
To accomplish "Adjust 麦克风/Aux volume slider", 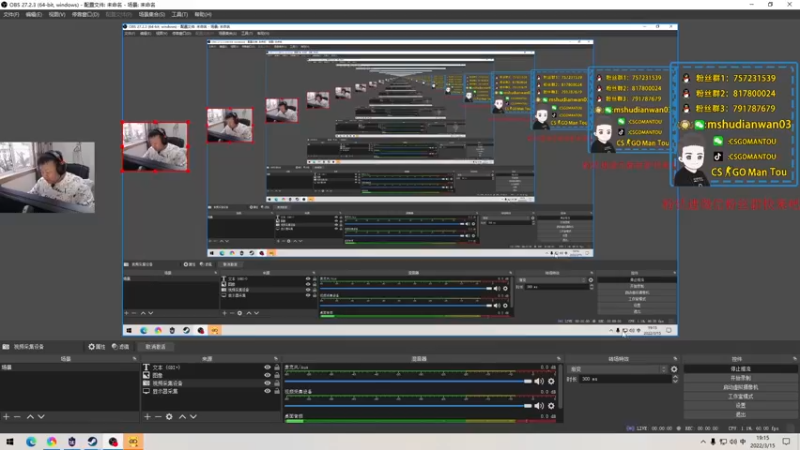I will 408,381.
